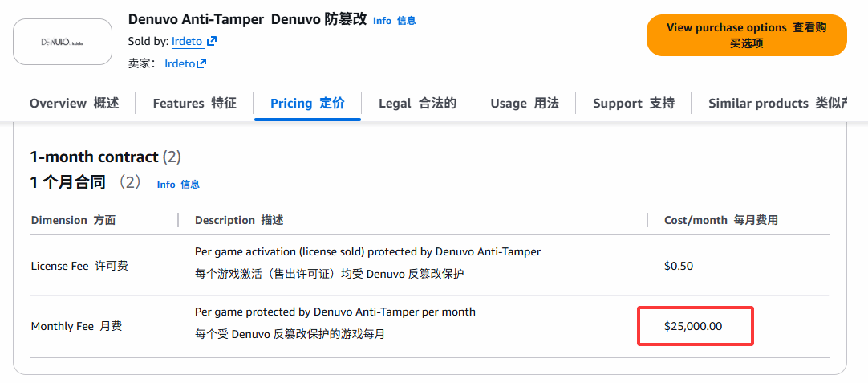
Task: Switch to the Overview tab
Action: click(74, 103)
